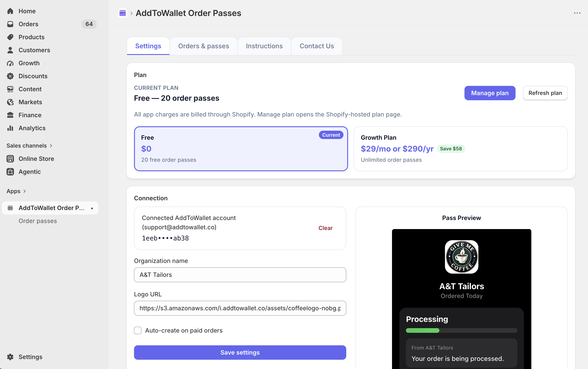Click the Analytics bar chart icon

click(x=10, y=128)
